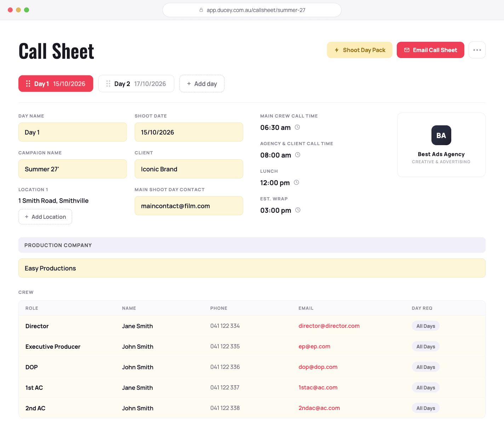Click the main crew call time 06:30 am
The height and width of the screenshot is (439, 504).
click(x=275, y=127)
